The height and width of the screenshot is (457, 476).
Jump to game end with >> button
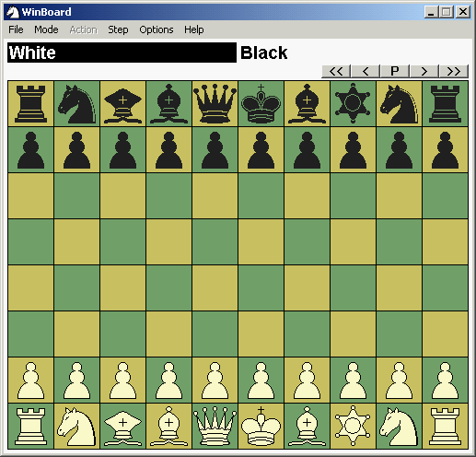coord(454,71)
